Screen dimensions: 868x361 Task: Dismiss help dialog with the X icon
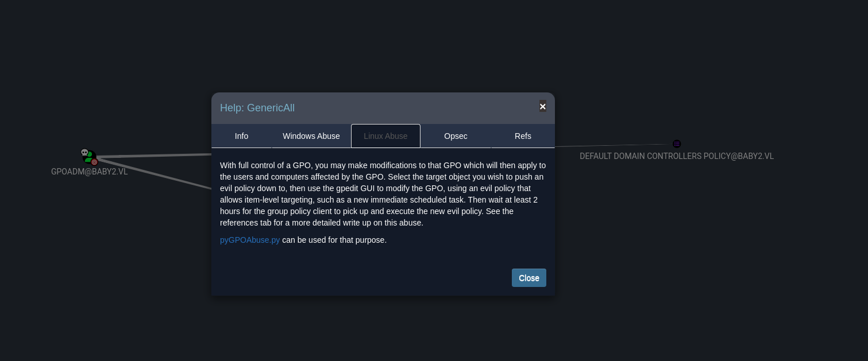542,107
